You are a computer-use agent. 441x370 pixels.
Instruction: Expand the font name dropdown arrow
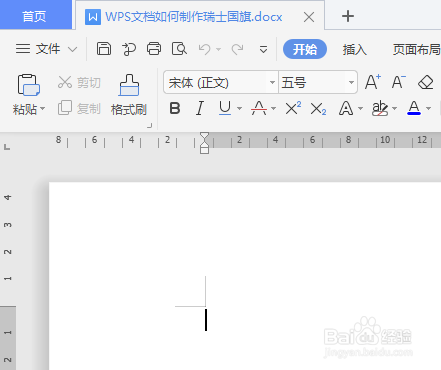point(272,82)
